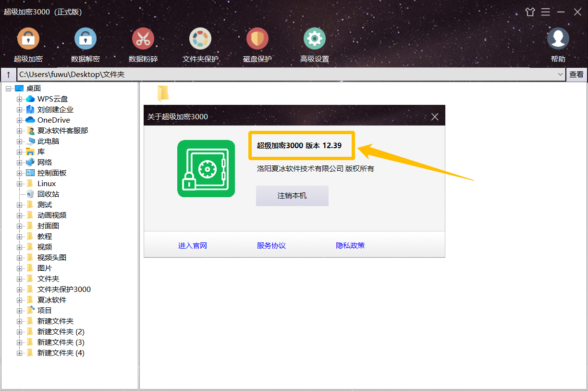The height and width of the screenshot is (391, 588).
Task: Click the 项目 folder icon
Action: [31, 310]
